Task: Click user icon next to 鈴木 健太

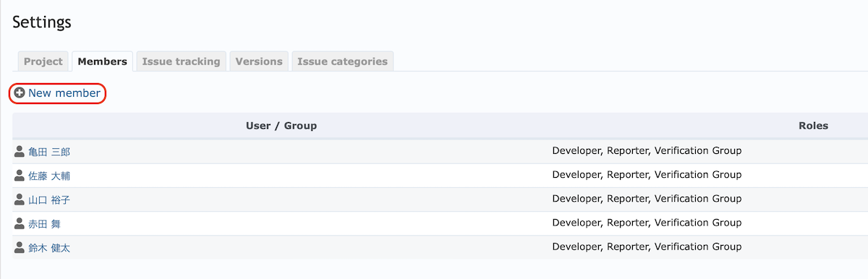Action: 20,247
